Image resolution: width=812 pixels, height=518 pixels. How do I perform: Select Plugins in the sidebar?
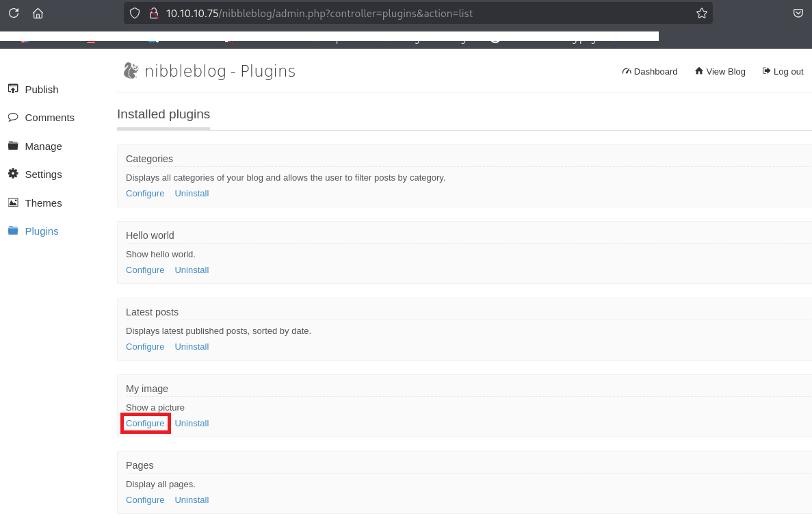tap(41, 231)
